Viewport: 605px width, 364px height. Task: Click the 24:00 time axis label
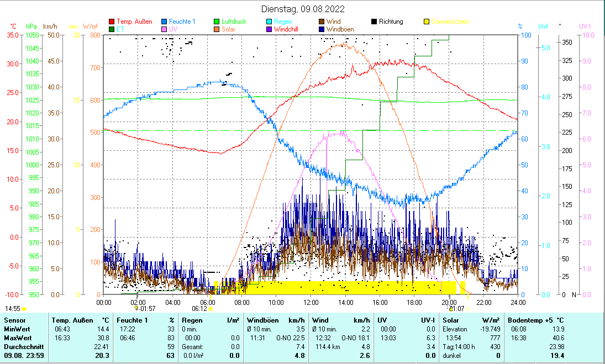tap(518, 303)
